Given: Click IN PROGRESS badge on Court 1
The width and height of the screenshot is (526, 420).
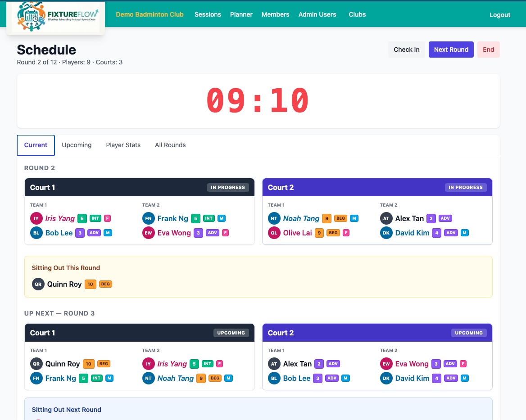Looking at the screenshot, I should [x=228, y=187].
